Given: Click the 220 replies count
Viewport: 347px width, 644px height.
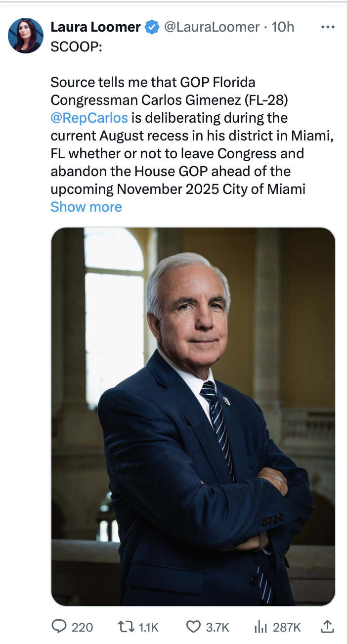Looking at the screenshot, I should pyautogui.click(x=82, y=627).
